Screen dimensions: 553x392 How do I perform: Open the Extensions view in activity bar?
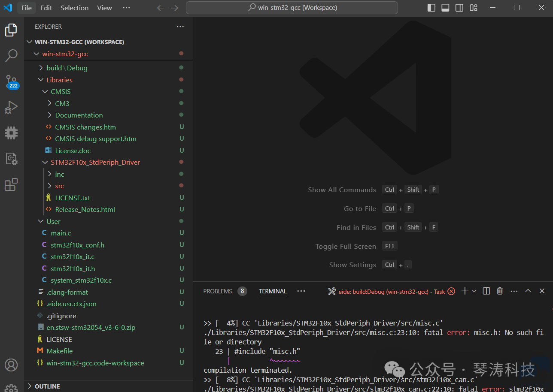[x=11, y=184]
